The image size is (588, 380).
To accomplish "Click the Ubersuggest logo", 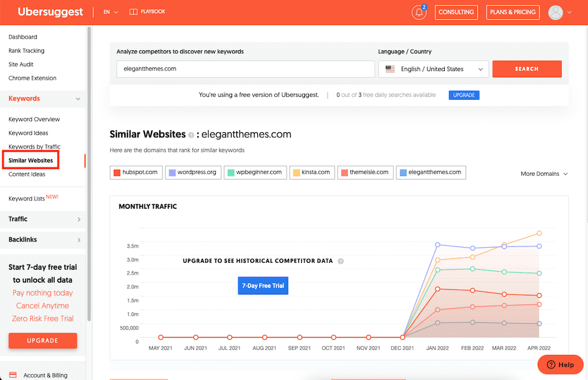I will (x=50, y=12).
